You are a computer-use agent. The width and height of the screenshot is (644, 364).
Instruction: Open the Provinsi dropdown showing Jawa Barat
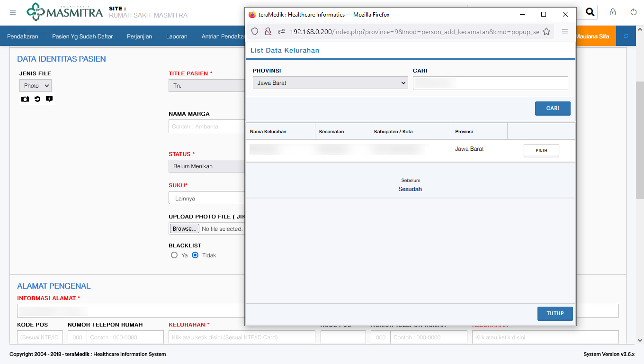tap(331, 83)
